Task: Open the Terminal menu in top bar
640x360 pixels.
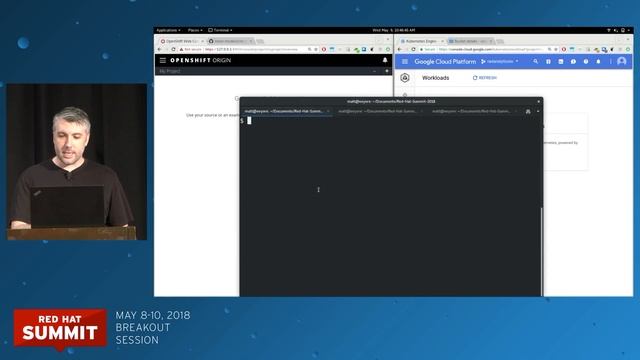Action: (220, 30)
